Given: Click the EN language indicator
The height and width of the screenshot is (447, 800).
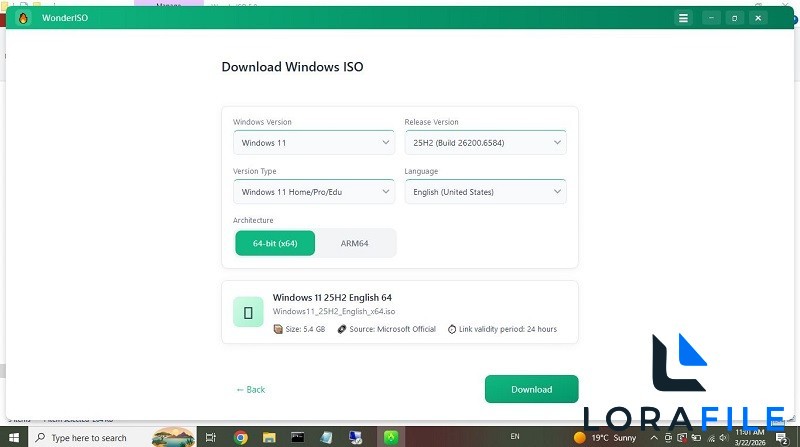Looking at the screenshot, I should [515, 437].
